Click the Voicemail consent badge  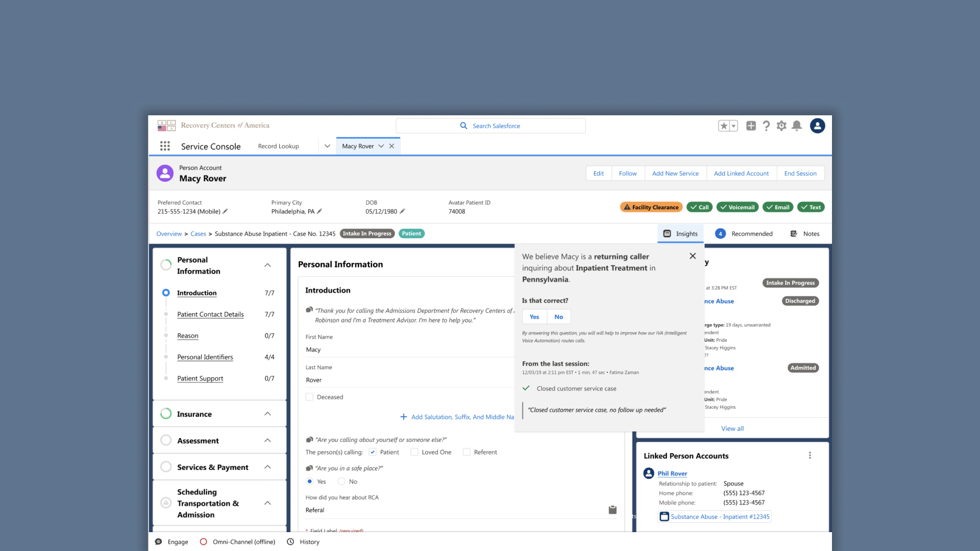[x=738, y=207]
